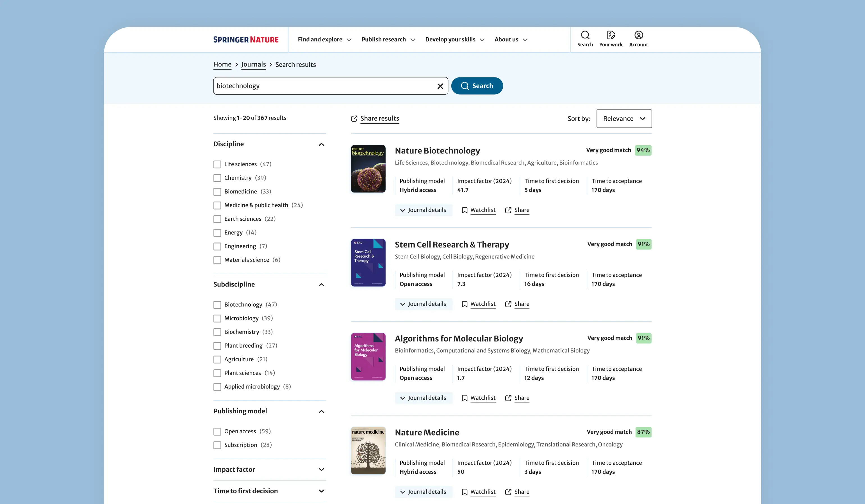The width and height of the screenshot is (865, 504).
Task: Click Share icon for Nature Biotechnology
Action: point(508,210)
